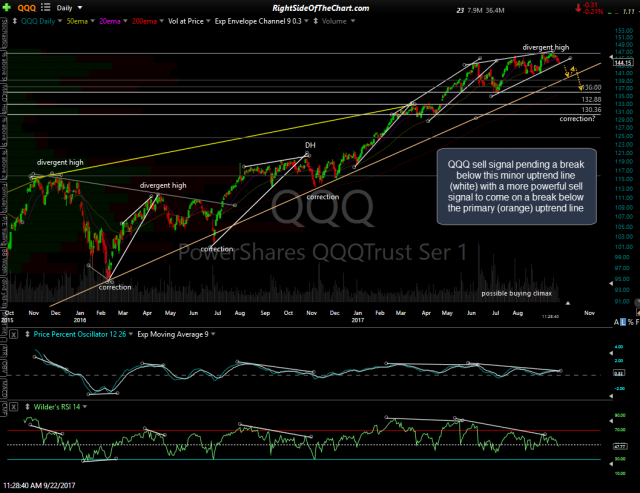The width and height of the screenshot is (640, 493).
Task: Select percent scale % button
Action: pos(631,322)
